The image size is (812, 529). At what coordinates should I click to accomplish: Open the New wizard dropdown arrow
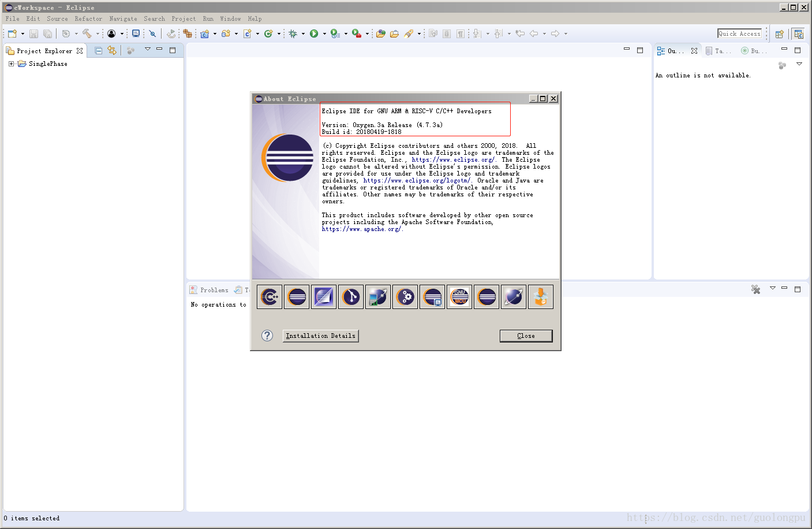(23, 34)
